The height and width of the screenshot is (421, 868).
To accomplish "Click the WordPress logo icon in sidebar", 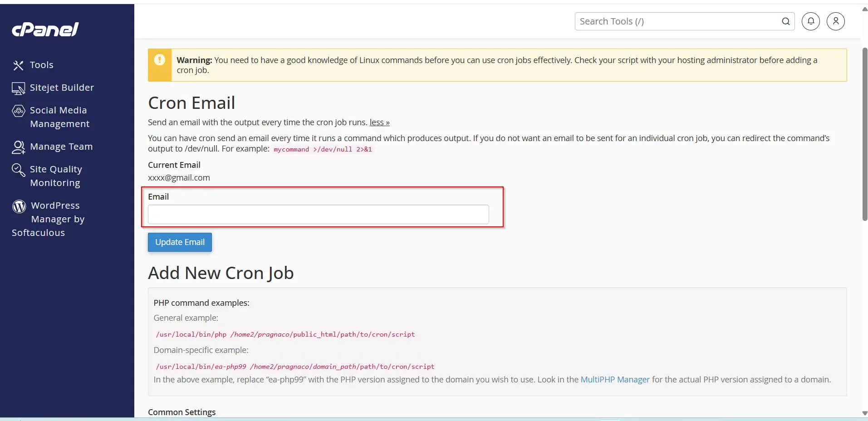I will (19, 206).
